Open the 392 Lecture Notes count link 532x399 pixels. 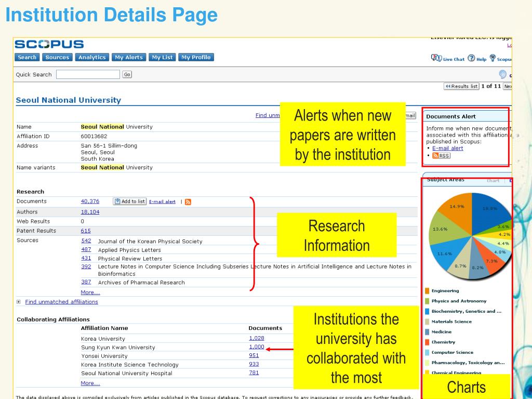click(x=86, y=267)
